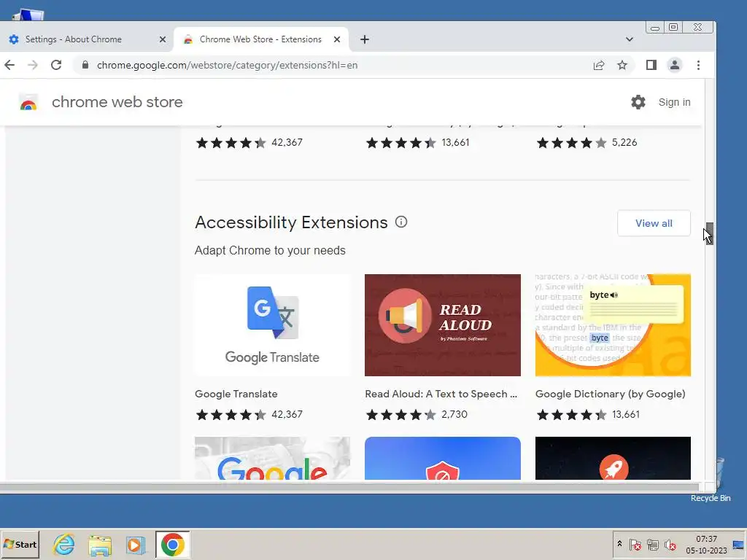Click Google Dictionary (by Google) title

pyautogui.click(x=611, y=394)
